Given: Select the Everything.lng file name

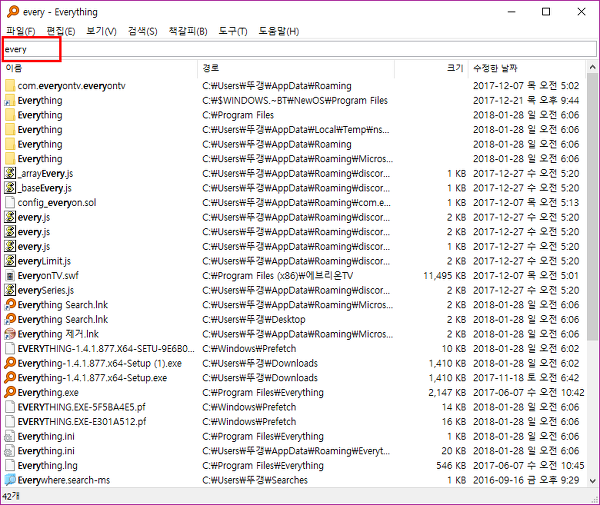Looking at the screenshot, I should click(x=47, y=465).
